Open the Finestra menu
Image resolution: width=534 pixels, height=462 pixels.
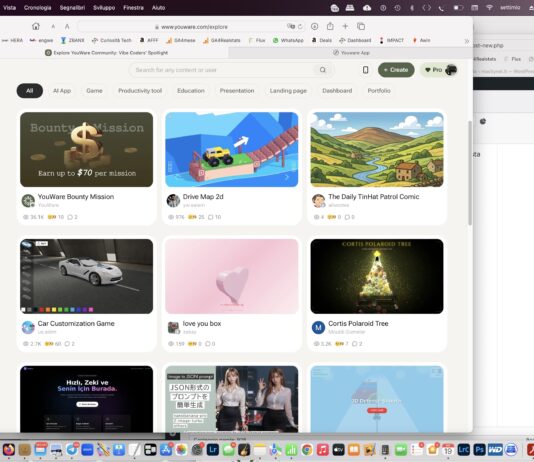[x=133, y=7]
